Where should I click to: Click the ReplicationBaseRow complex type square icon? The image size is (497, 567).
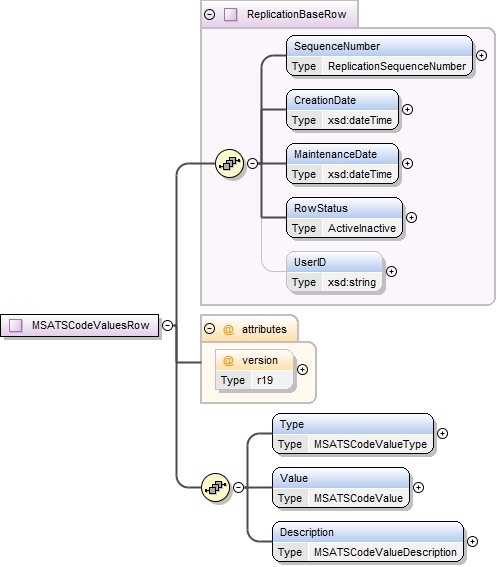point(231,14)
